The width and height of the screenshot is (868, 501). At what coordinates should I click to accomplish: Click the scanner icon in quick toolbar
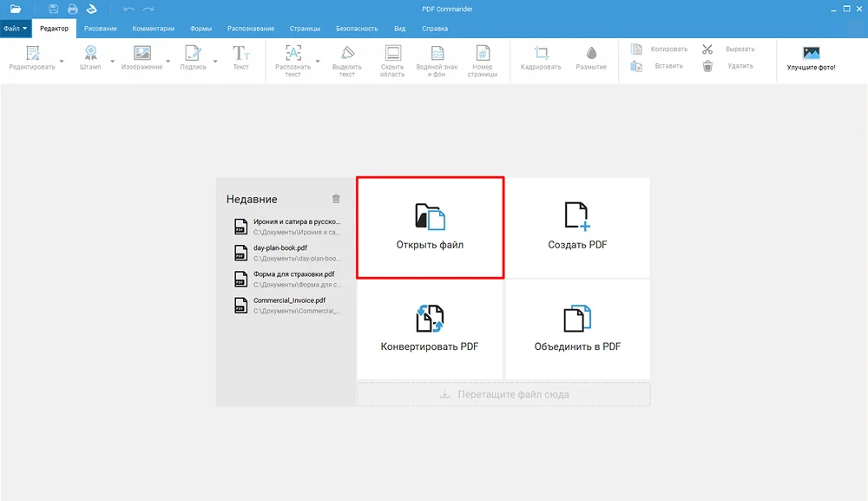(92, 9)
